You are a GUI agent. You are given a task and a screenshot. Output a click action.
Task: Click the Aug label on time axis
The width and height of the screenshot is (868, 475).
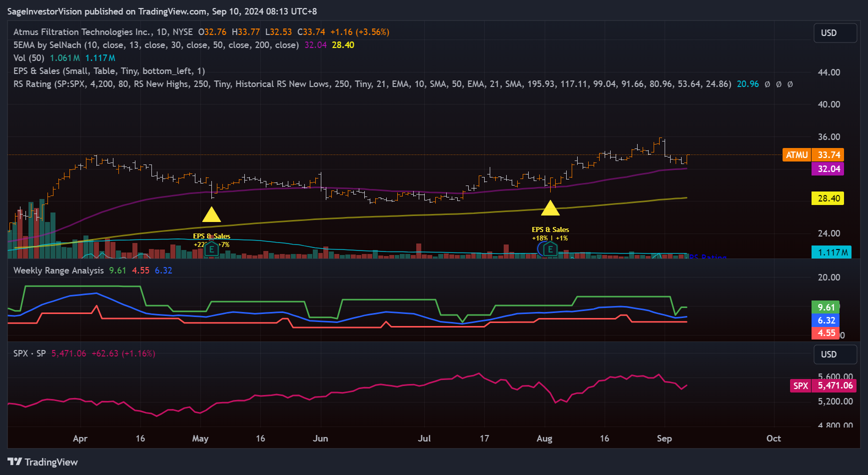[x=544, y=438]
